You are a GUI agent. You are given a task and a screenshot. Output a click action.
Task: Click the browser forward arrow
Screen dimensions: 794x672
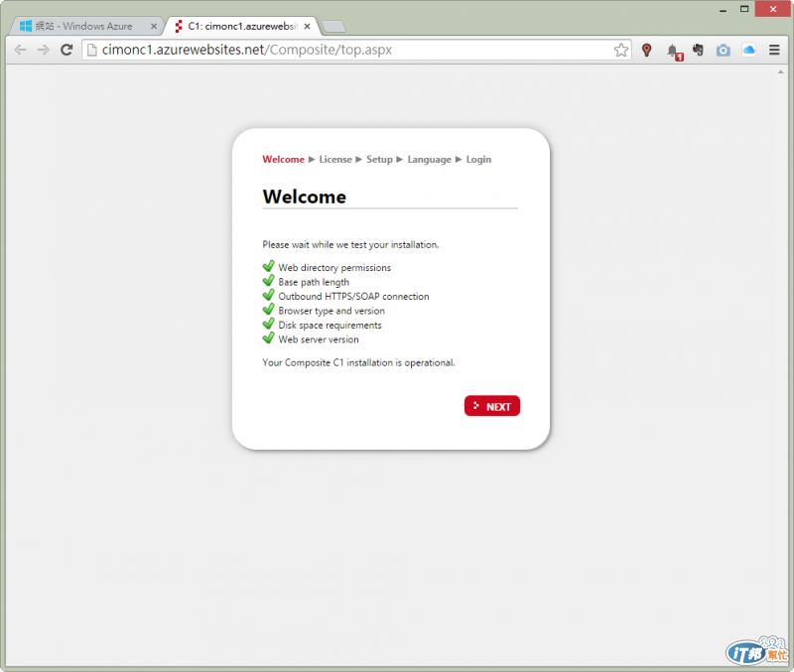coord(44,50)
